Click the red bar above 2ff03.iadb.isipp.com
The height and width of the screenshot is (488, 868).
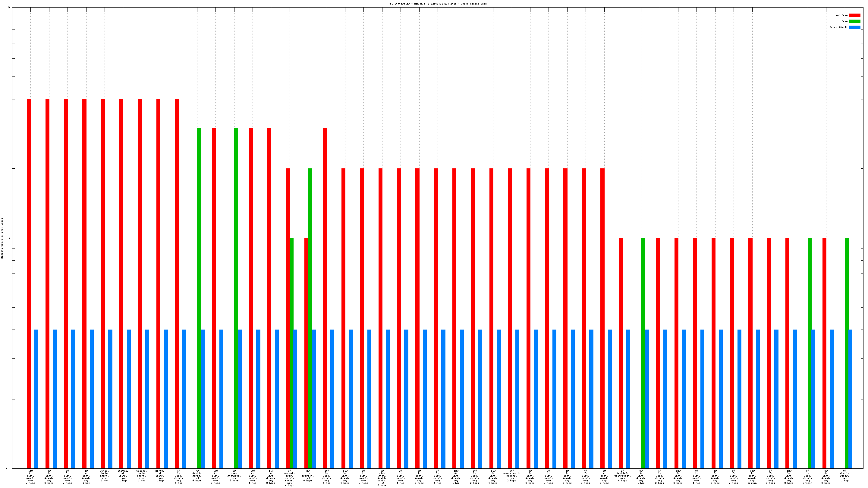(x=158, y=283)
